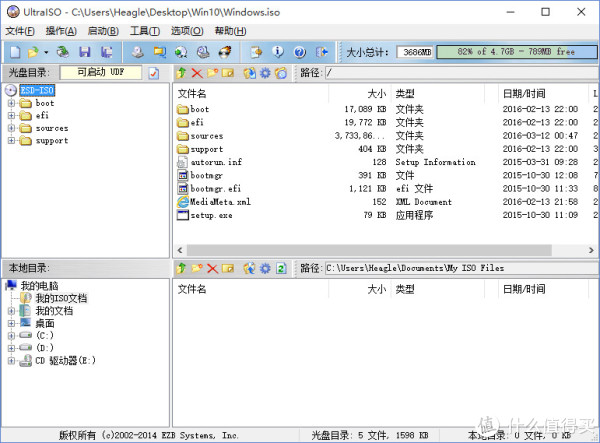The image size is (600, 443).
Task: Click the local path field with My ISO Files
Action: point(462,268)
